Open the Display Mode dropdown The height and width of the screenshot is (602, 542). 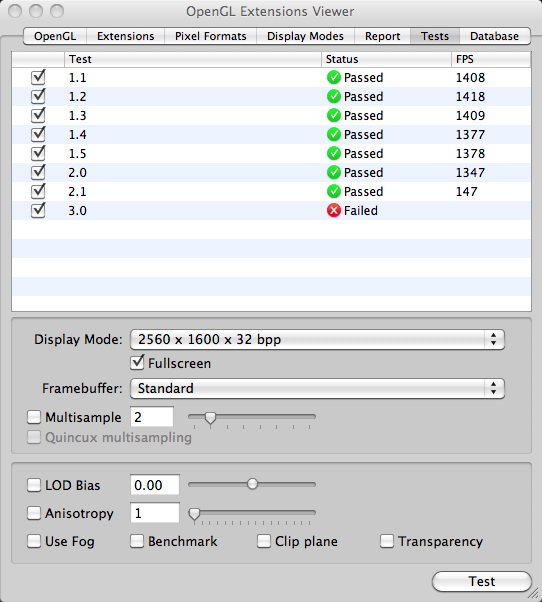pyautogui.click(x=317, y=339)
